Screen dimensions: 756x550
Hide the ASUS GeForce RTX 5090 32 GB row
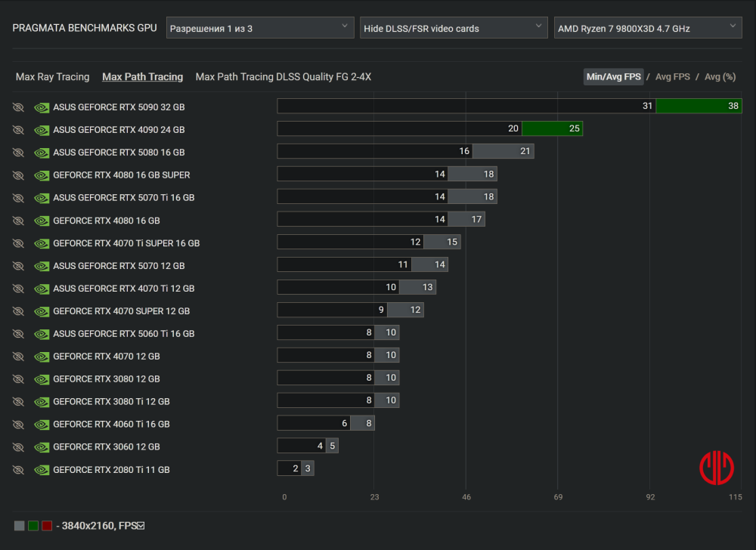point(18,107)
